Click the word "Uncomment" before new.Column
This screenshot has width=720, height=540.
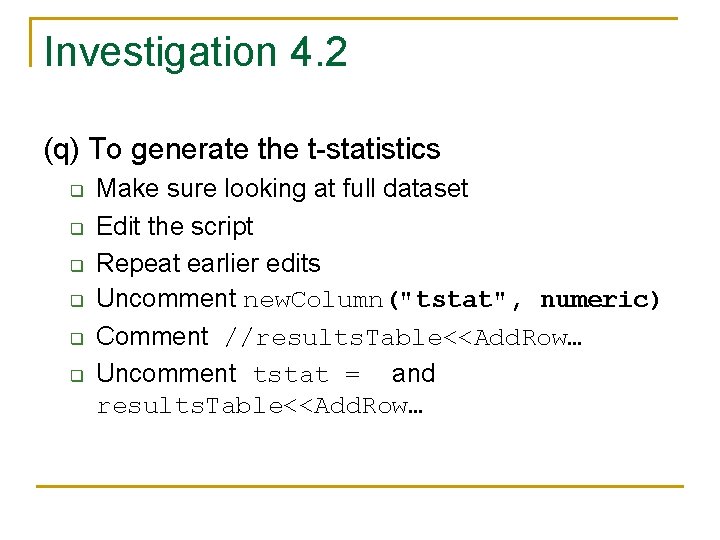point(166,299)
